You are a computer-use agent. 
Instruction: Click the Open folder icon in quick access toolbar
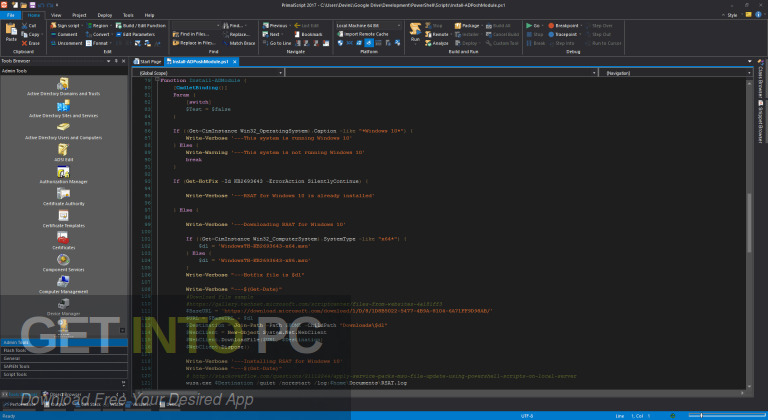pyautogui.click(x=24, y=5)
